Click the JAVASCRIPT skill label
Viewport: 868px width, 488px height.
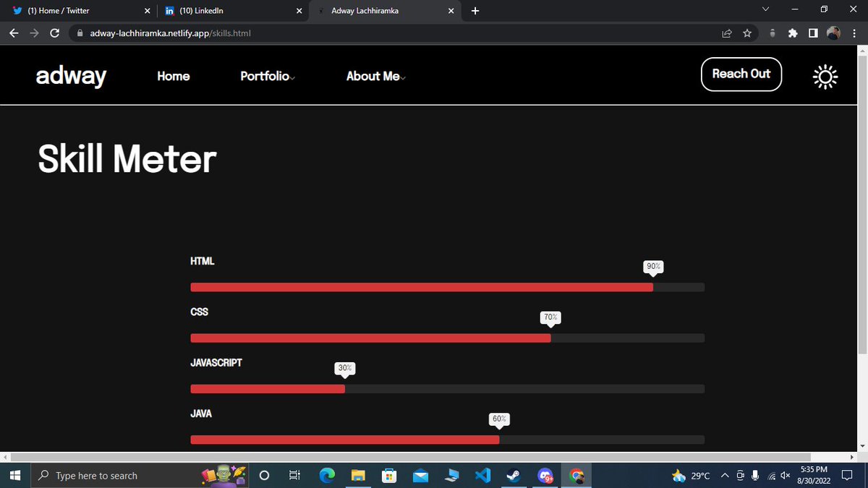point(216,363)
